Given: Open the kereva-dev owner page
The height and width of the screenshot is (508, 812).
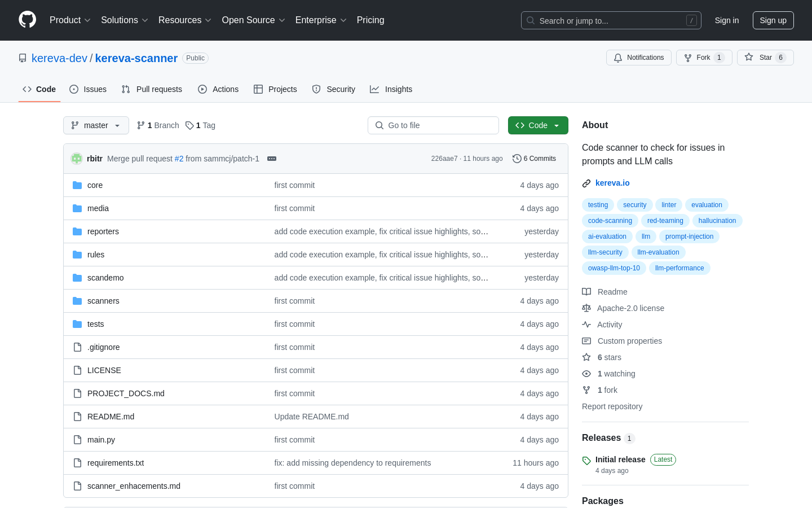Looking at the screenshot, I should (60, 58).
